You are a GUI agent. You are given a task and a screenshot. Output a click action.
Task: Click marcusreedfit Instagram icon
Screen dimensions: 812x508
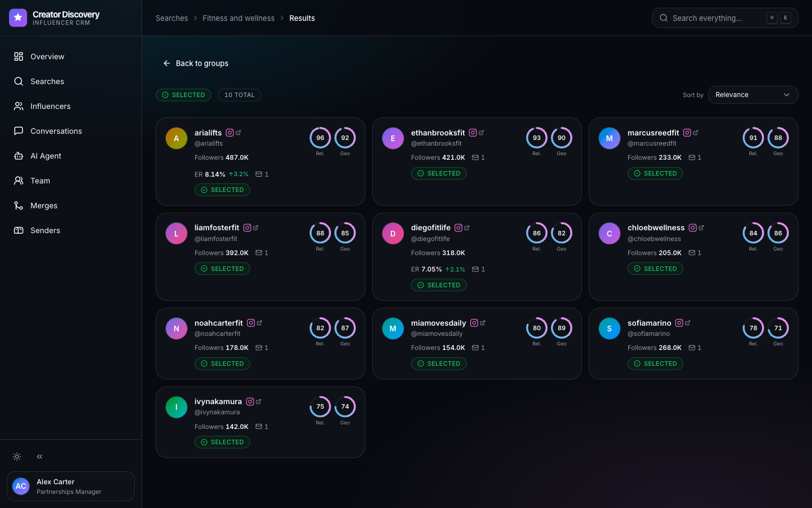click(687, 133)
